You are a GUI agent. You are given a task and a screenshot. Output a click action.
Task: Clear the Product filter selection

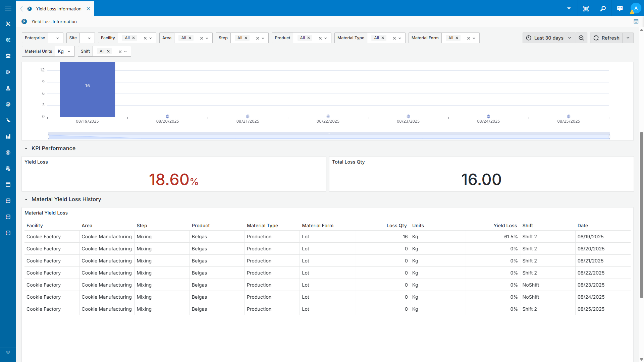coord(320,38)
